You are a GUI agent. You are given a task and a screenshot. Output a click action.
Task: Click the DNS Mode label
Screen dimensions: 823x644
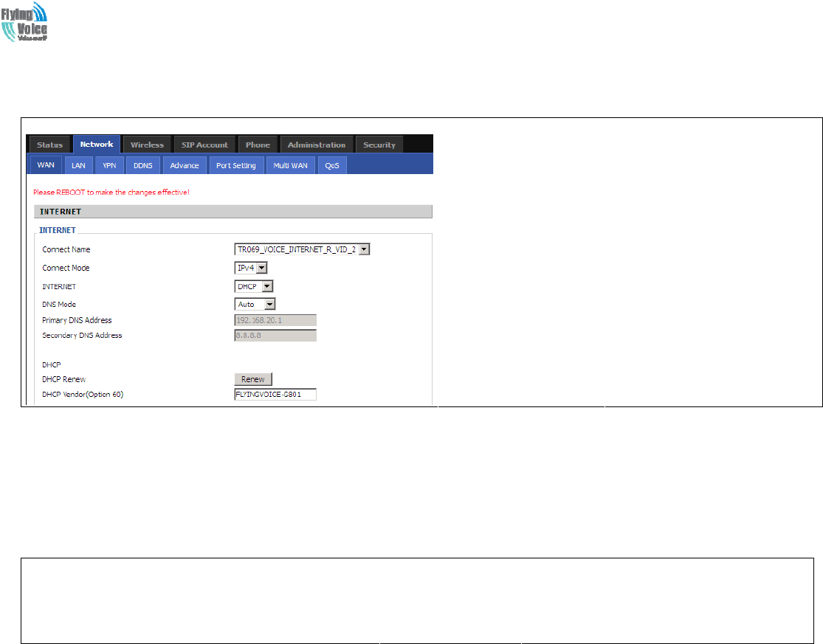pyautogui.click(x=59, y=304)
